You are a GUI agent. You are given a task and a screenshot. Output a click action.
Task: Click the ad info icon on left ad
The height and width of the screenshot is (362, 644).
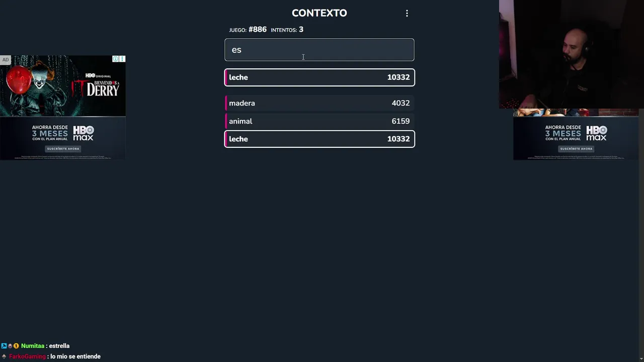coord(116,59)
